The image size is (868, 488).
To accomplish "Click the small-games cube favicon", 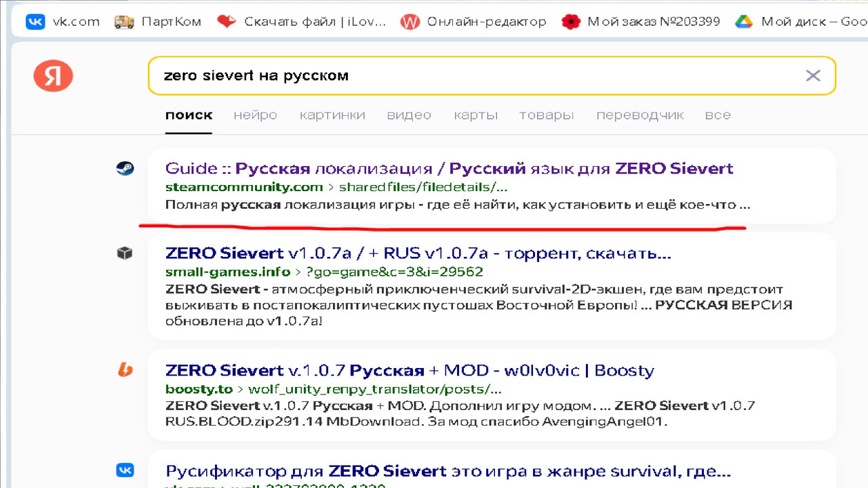I will [x=125, y=253].
